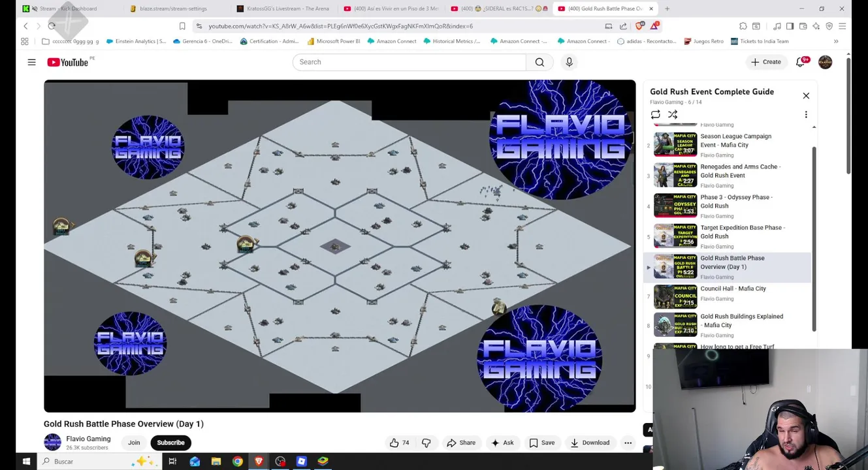This screenshot has height=470, width=868.
Task: Open the YouTube notifications bell
Action: click(x=801, y=62)
